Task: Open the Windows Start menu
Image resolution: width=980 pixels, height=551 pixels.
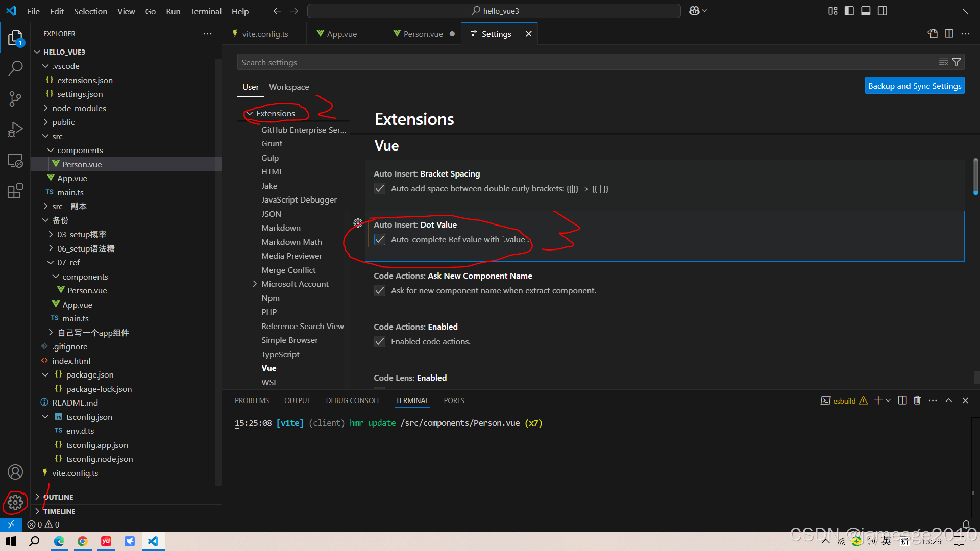Action: (x=11, y=541)
